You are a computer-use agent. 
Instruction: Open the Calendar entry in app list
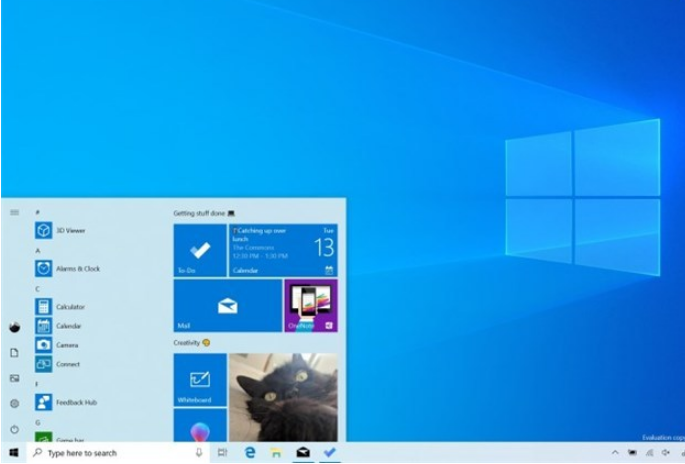click(58, 326)
